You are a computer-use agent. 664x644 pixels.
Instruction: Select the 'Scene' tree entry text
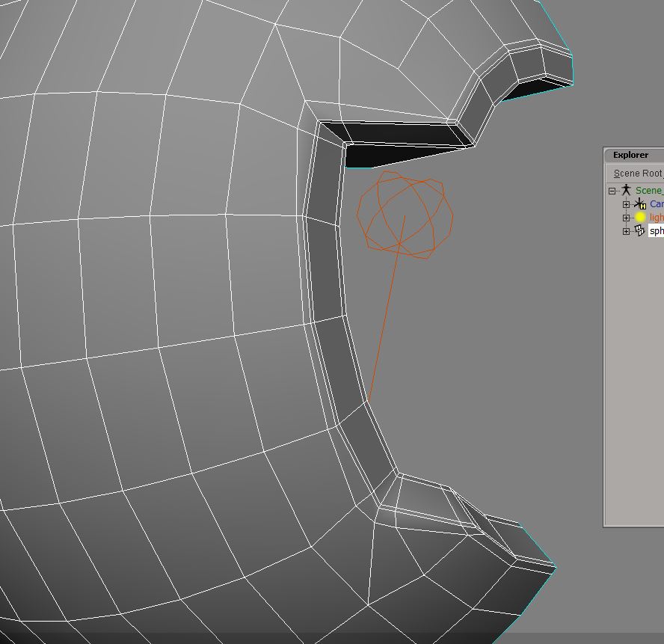[x=649, y=190]
